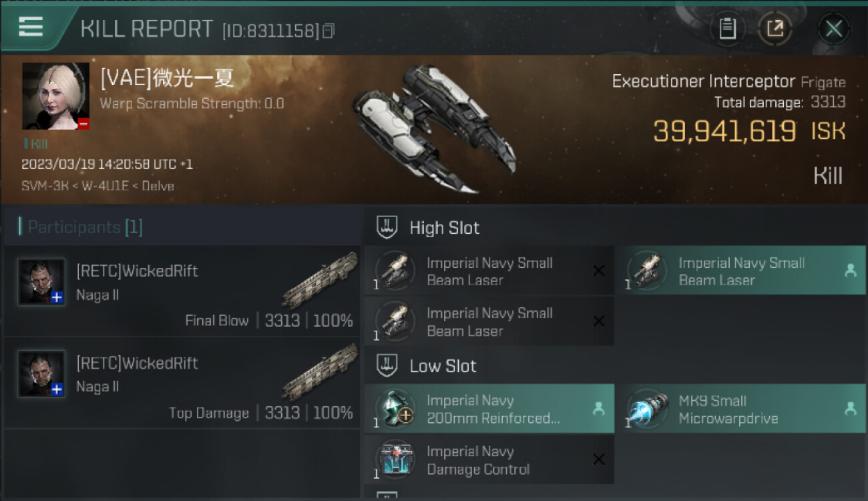Select the highlighted Imperial Navy Small Beam Laser

740,271
